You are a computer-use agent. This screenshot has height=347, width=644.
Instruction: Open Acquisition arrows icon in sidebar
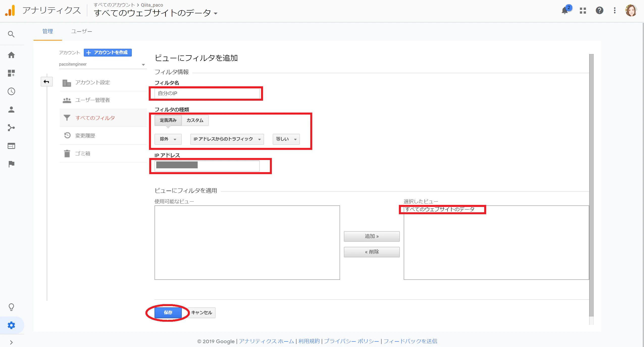pos(11,128)
